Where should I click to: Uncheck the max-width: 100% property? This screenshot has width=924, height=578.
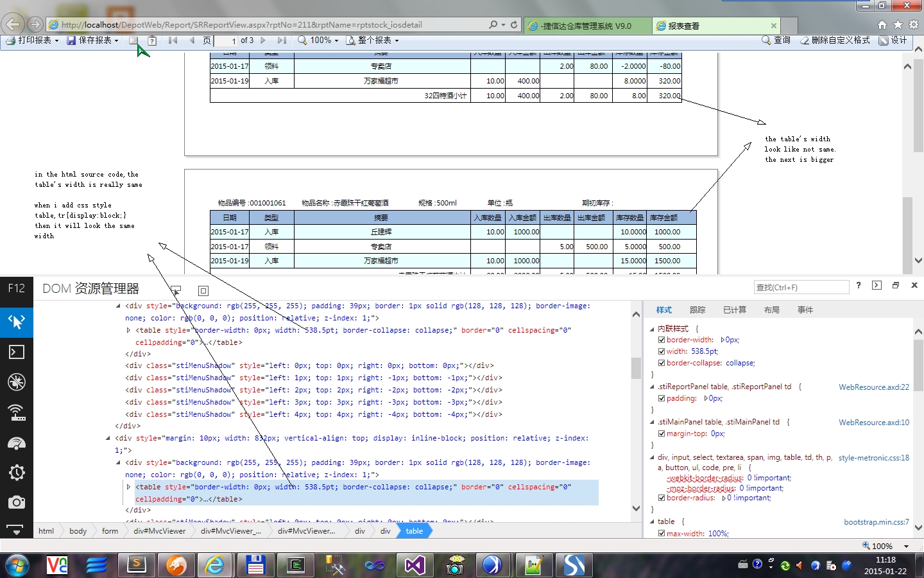[x=662, y=534]
